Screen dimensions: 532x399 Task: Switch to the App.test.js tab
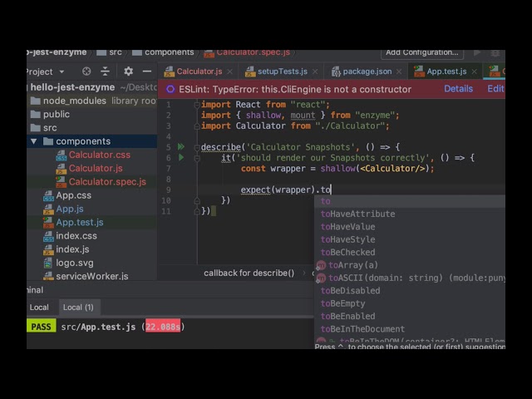[446, 71]
